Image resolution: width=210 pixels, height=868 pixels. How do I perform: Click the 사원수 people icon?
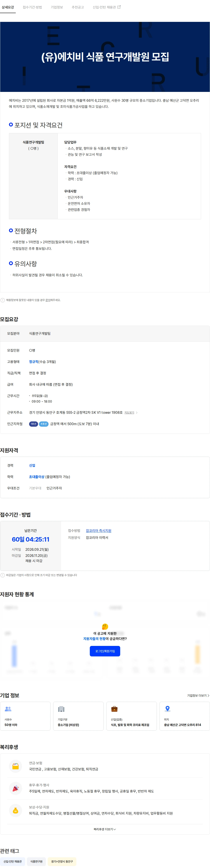8,709
